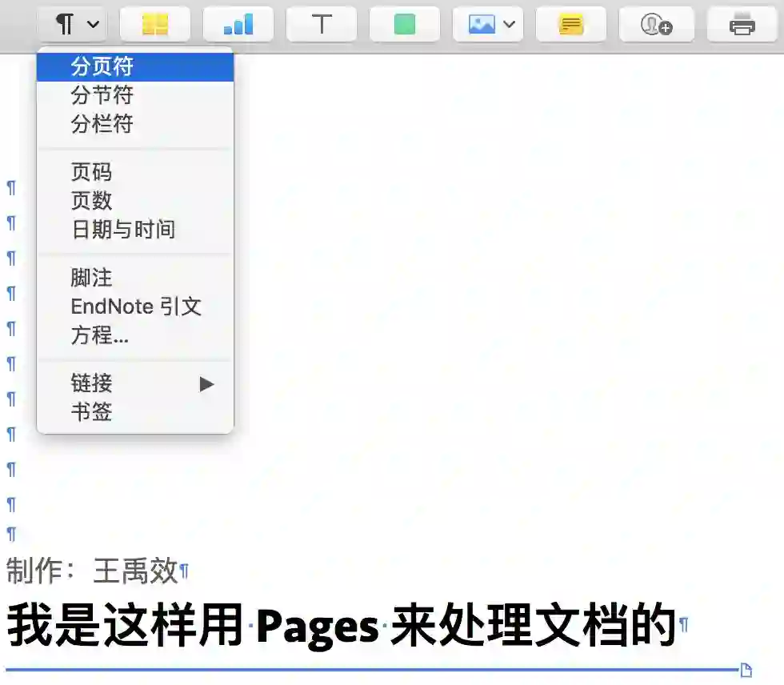784x685 pixels.
Task: Click the page break marker icon
Action: point(746,670)
